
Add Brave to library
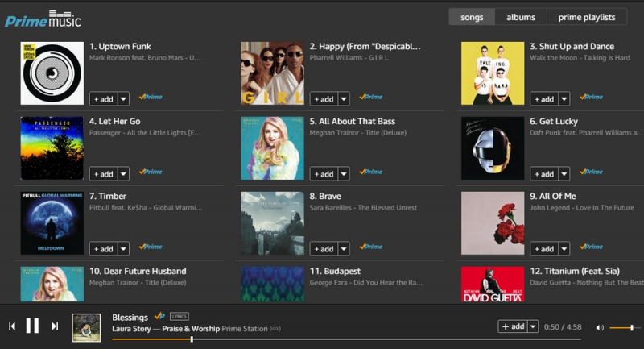324,248
